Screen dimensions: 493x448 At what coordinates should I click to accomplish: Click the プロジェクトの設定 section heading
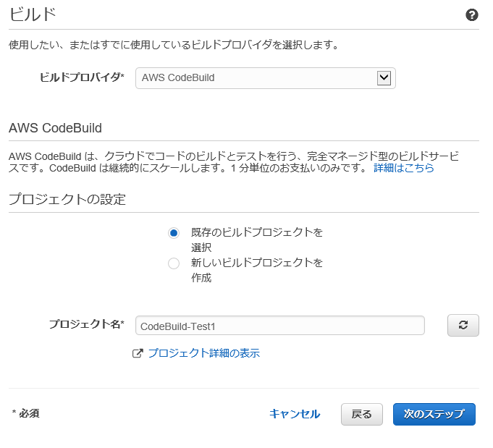(67, 199)
